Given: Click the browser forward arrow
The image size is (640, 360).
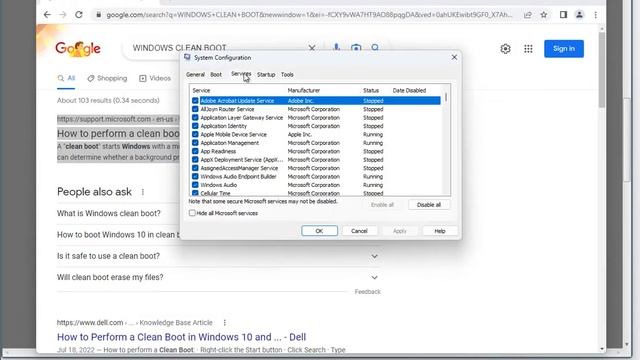Looking at the screenshot, I should click(62, 15).
